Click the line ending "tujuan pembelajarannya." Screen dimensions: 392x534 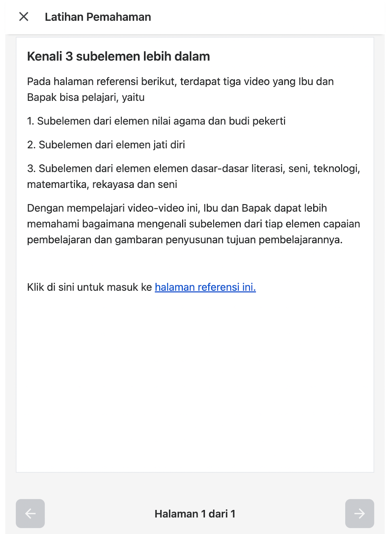(x=185, y=240)
